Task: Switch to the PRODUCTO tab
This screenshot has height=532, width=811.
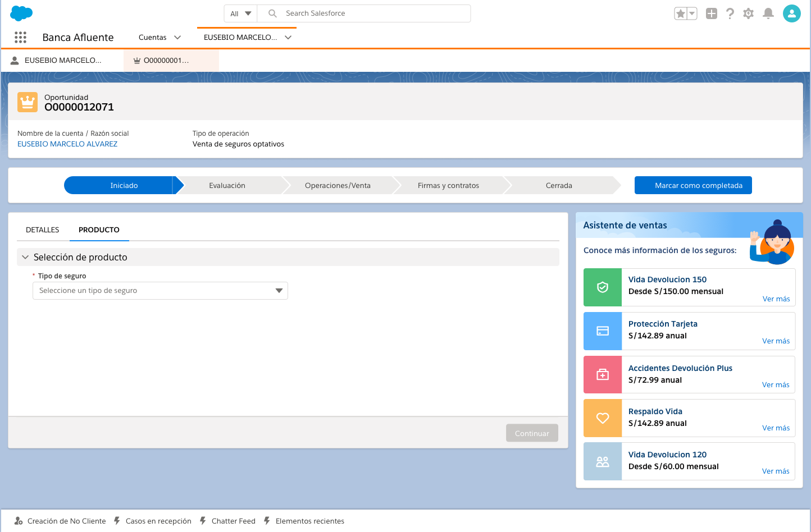Action: [99, 230]
